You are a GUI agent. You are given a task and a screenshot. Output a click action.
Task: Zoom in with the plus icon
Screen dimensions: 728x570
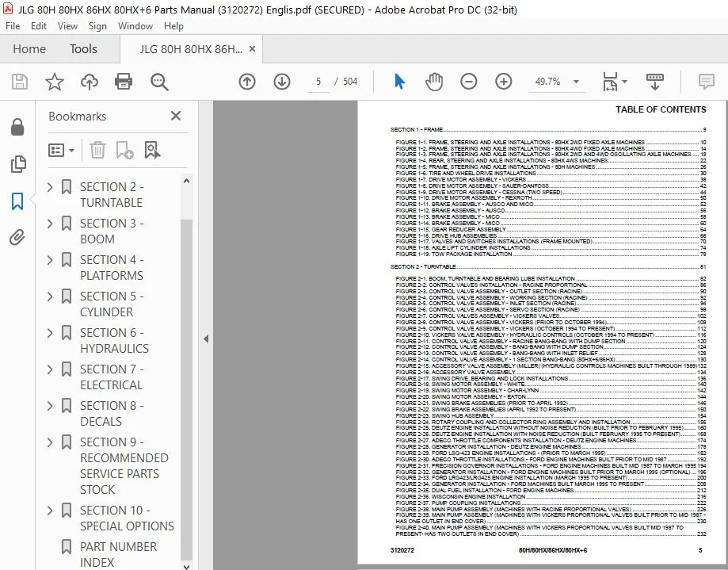coord(504,82)
